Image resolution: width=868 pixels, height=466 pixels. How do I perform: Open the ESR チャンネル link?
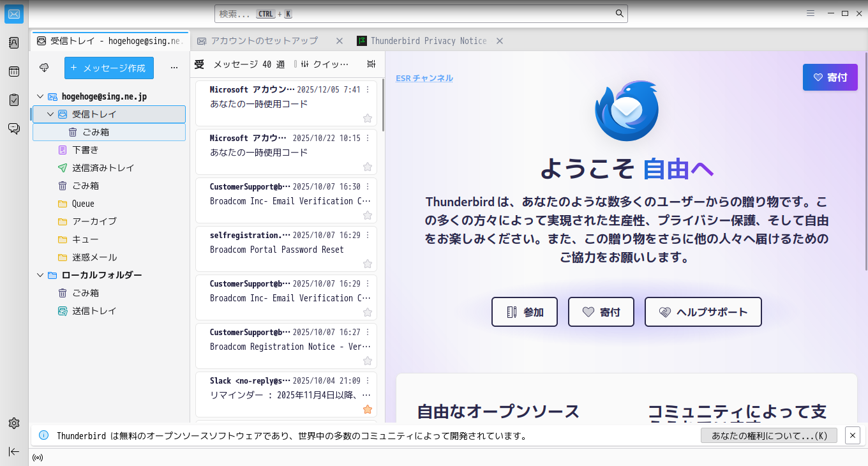click(x=424, y=78)
